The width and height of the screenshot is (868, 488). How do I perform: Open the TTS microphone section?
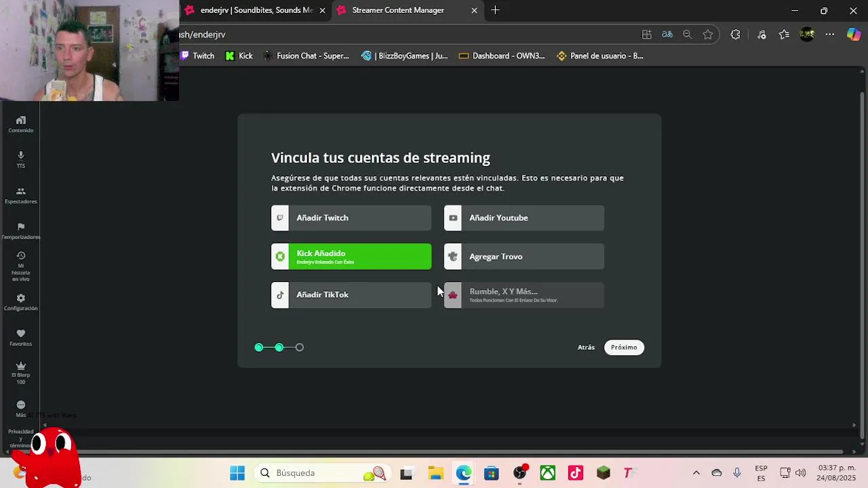pyautogui.click(x=20, y=160)
